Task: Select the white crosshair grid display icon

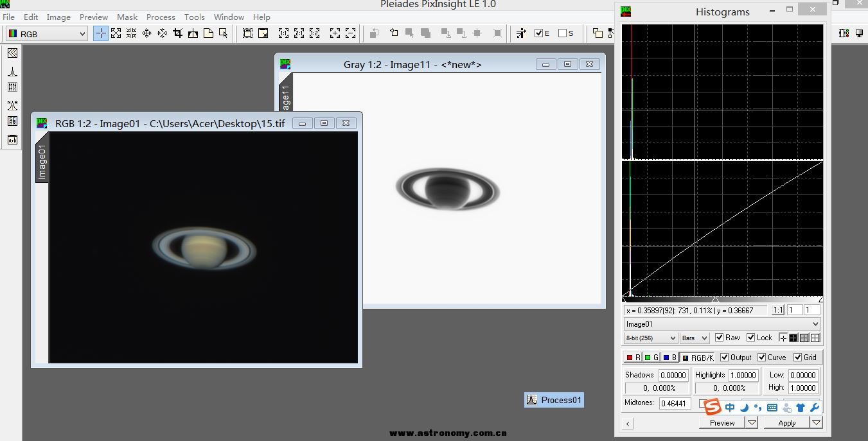Action: click(815, 338)
